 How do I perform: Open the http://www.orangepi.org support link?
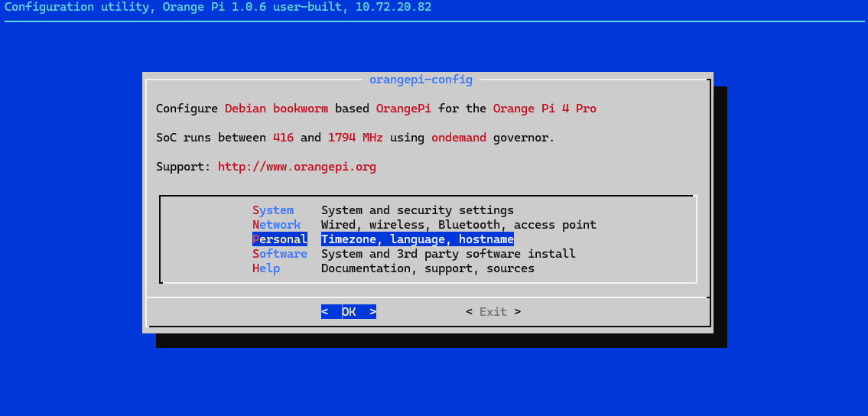(297, 167)
